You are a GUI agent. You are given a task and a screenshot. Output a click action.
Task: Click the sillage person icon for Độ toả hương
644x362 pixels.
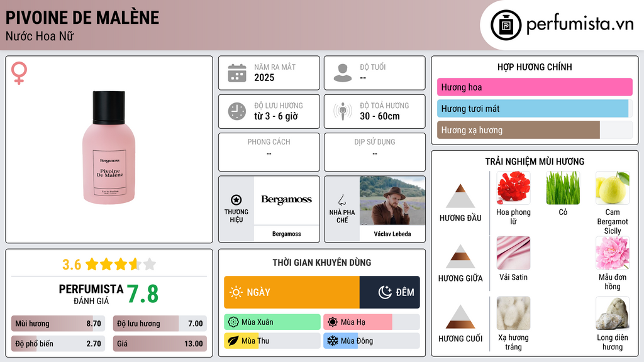(x=343, y=111)
